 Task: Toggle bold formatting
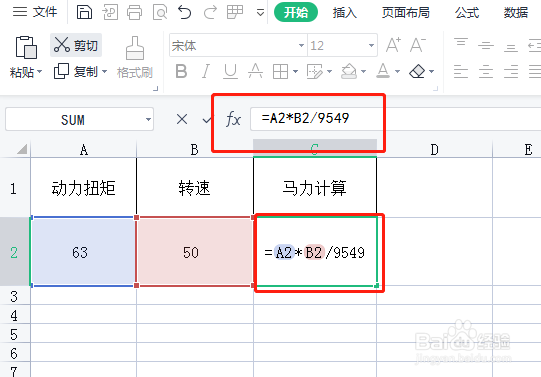click(181, 71)
